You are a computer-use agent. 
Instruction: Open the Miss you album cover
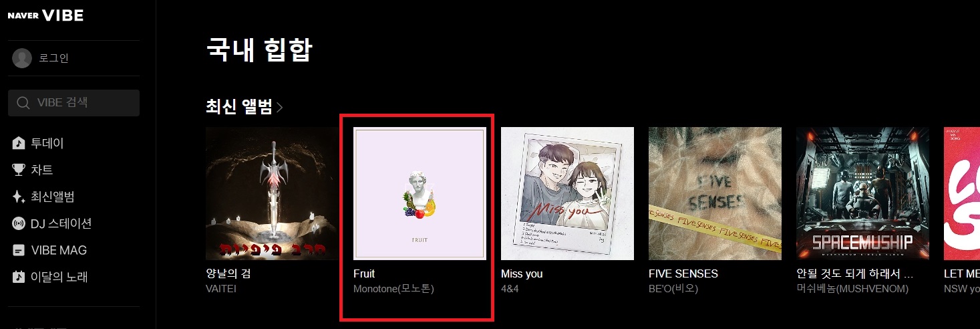coord(567,193)
